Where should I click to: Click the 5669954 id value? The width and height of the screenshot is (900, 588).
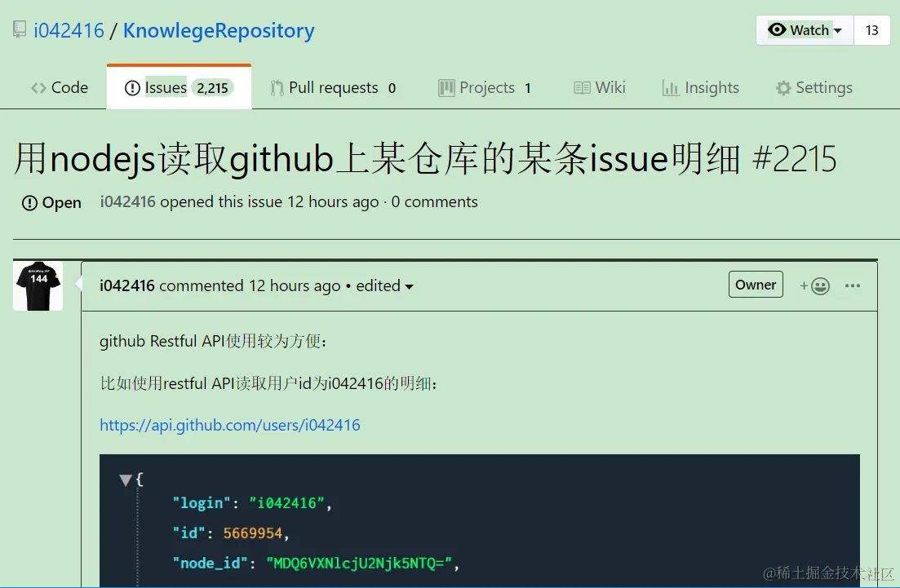(253, 533)
